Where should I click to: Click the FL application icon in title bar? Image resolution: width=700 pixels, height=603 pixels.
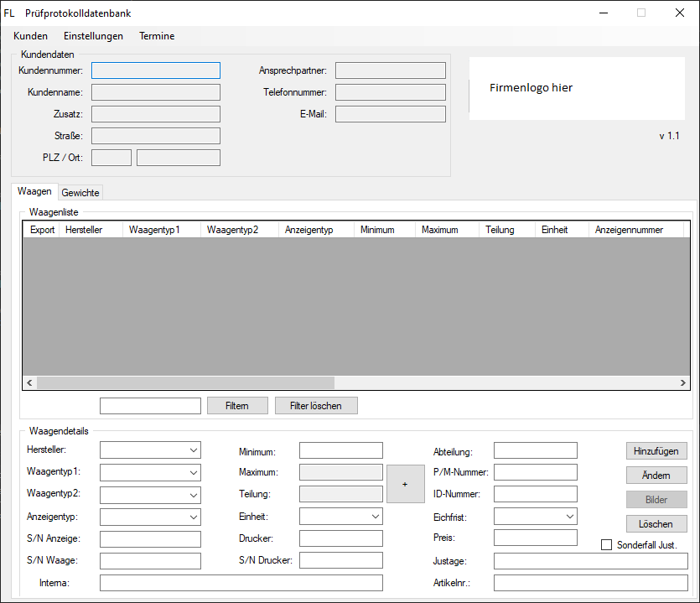9,13
